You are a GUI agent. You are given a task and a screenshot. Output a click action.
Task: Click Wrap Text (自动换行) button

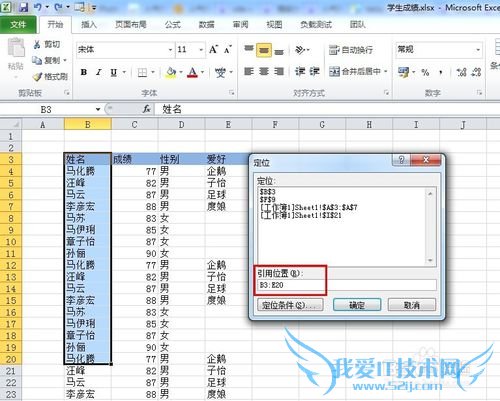click(351, 50)
